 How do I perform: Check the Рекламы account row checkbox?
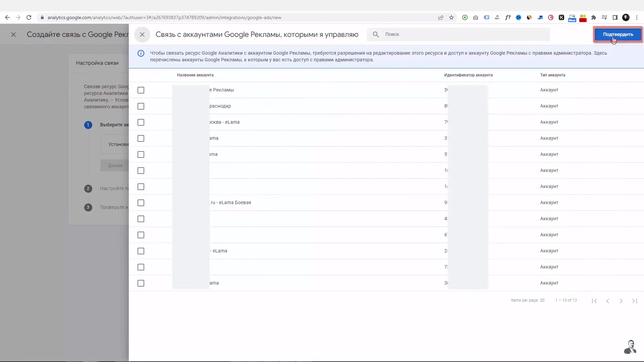click(141, 90)
